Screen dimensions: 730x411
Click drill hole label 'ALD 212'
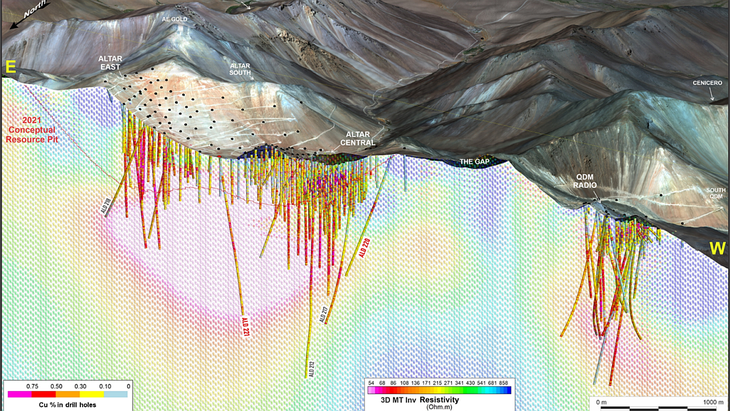click(311, 369)
